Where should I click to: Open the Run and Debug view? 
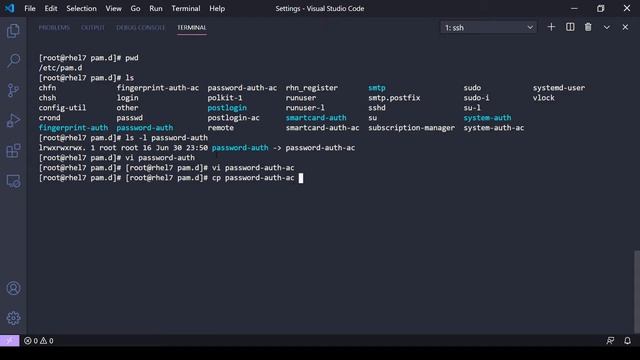click(x=13, y=120)
